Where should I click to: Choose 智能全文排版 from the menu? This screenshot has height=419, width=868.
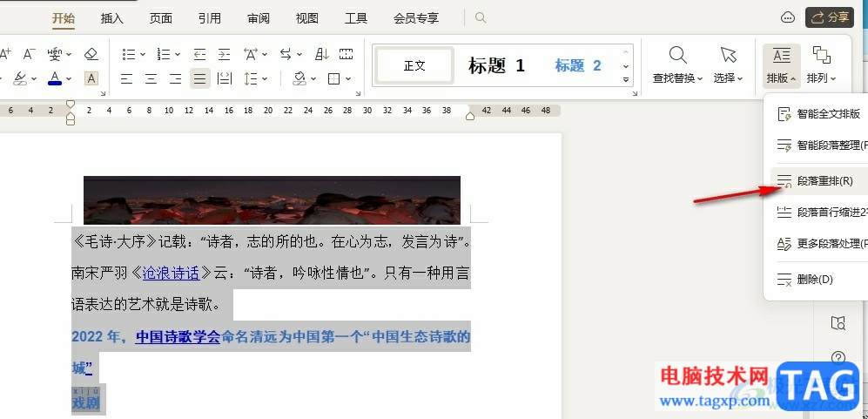[x=819, y=114]
